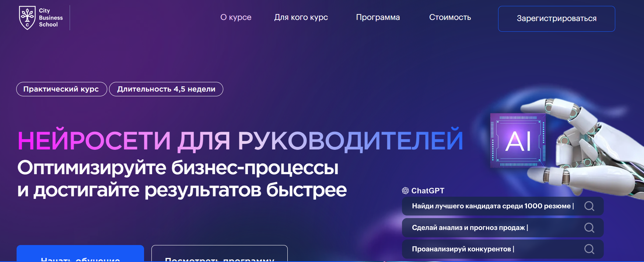Click search icon beside the прогноз продаж prompt
Image resolution: width=644 pixels, height=262 pixels.
pos(589,228)
